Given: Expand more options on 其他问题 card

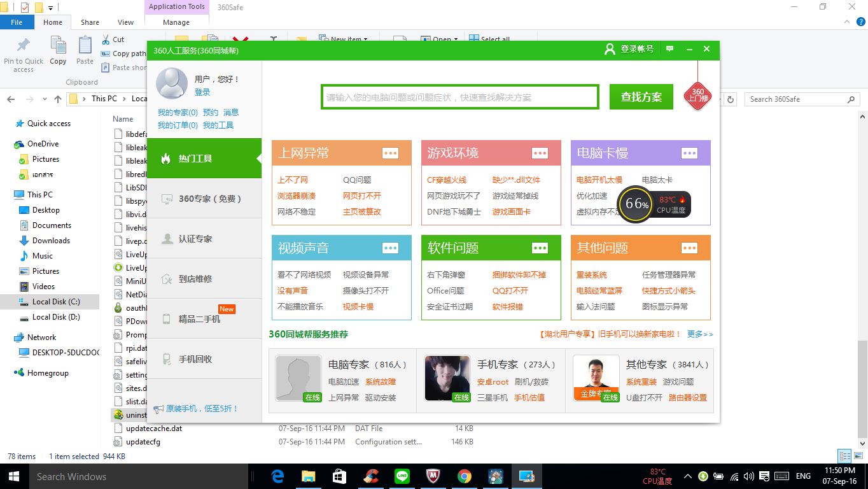Looking at the screenshot, I should [689, 248].
